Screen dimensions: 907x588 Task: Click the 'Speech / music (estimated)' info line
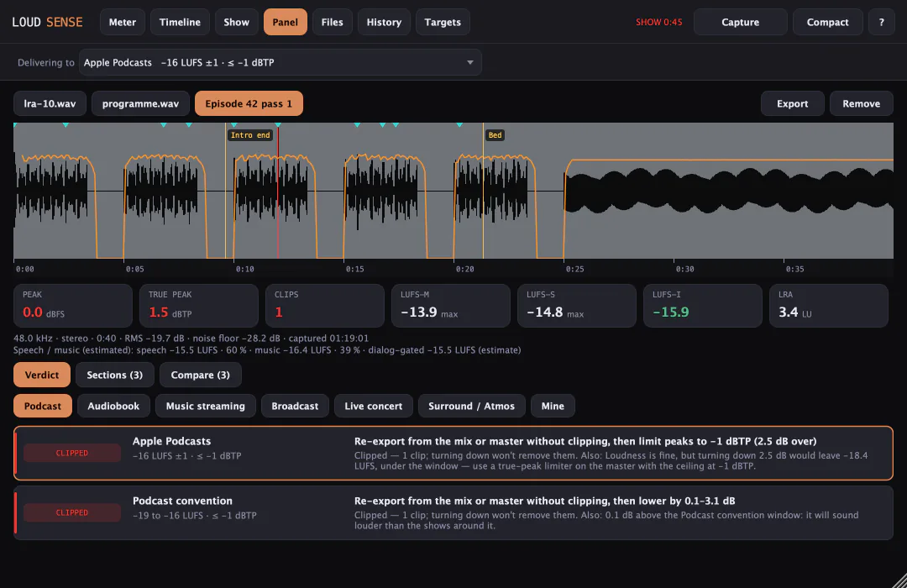pyautogui.click(x=267, y=350)
